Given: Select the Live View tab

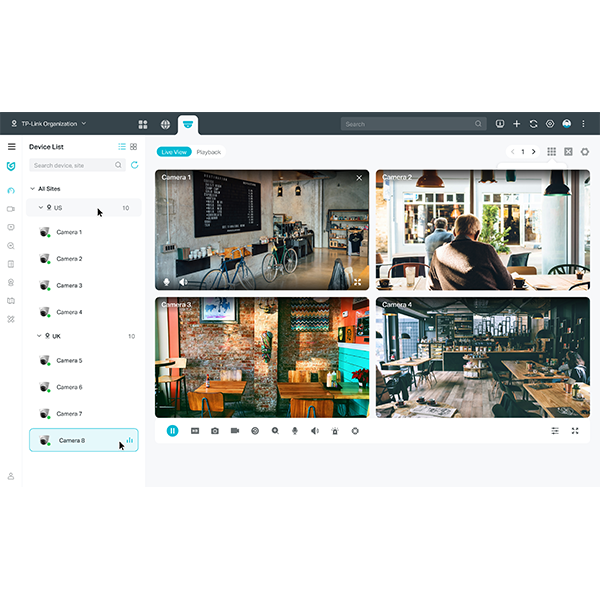Looking at the screenshot, I should click(x=174, y=152).
